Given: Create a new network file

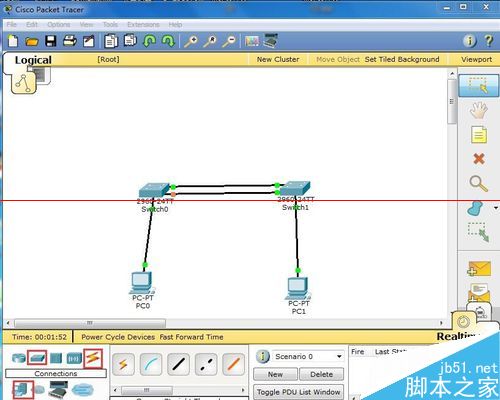Looking at the screenshot, I should tap(13, 41).
